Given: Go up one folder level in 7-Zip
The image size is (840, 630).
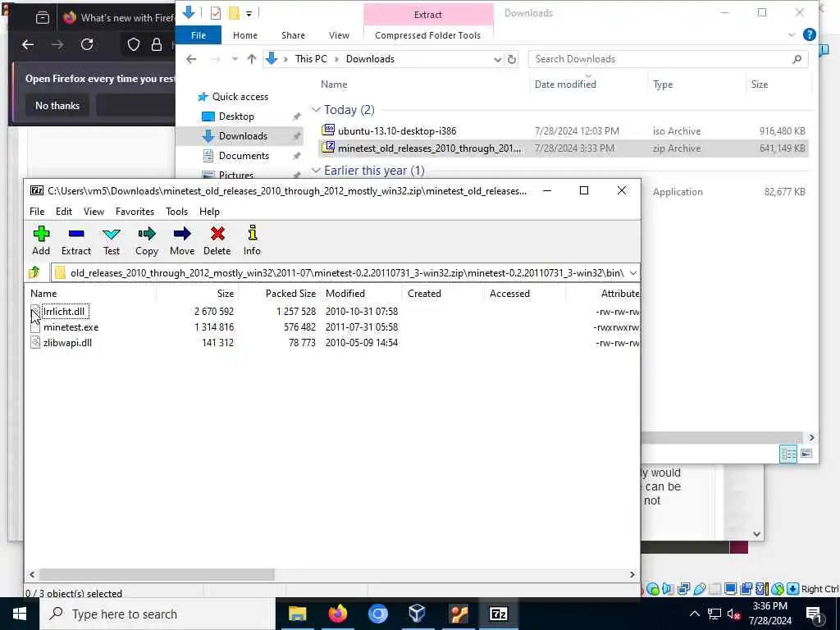Looking at the screenshot, I should coord(34,272).
